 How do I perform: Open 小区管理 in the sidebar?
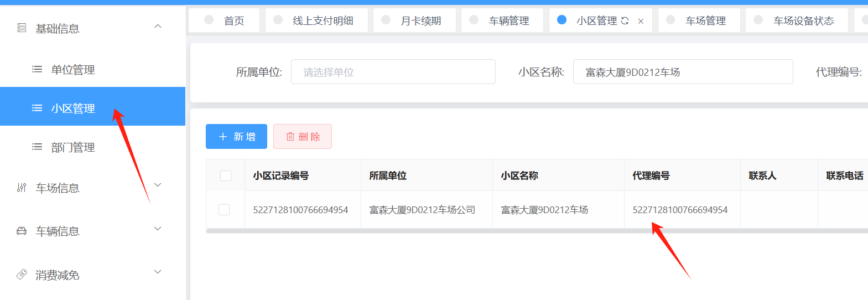(x=93, y=106)
